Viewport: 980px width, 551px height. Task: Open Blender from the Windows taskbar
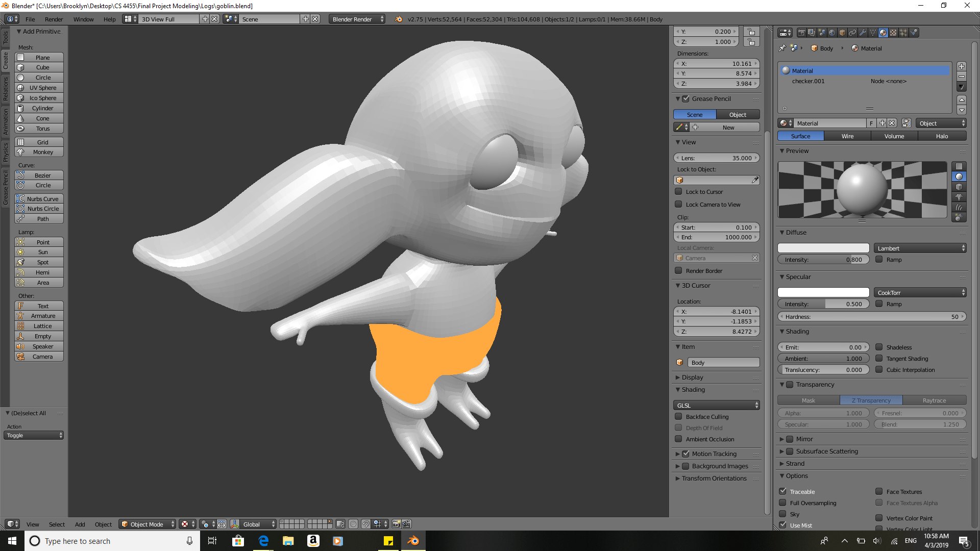coord(413,541)
